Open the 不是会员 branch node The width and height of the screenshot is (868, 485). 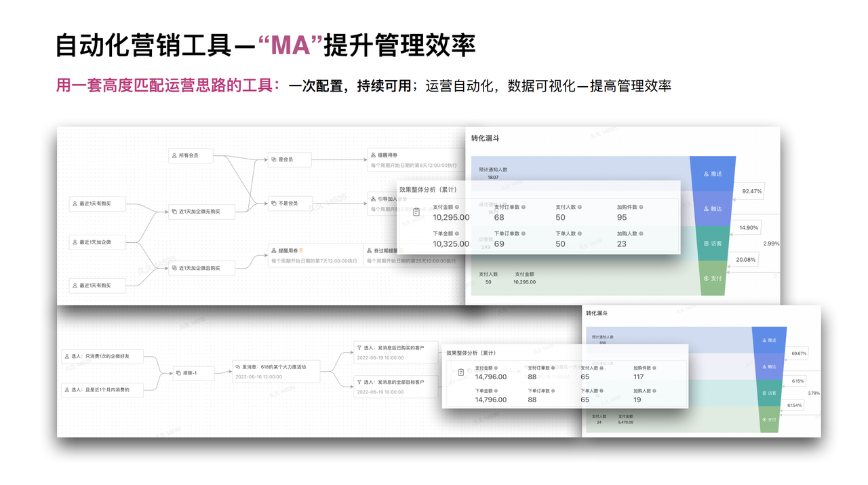(290, 203)
